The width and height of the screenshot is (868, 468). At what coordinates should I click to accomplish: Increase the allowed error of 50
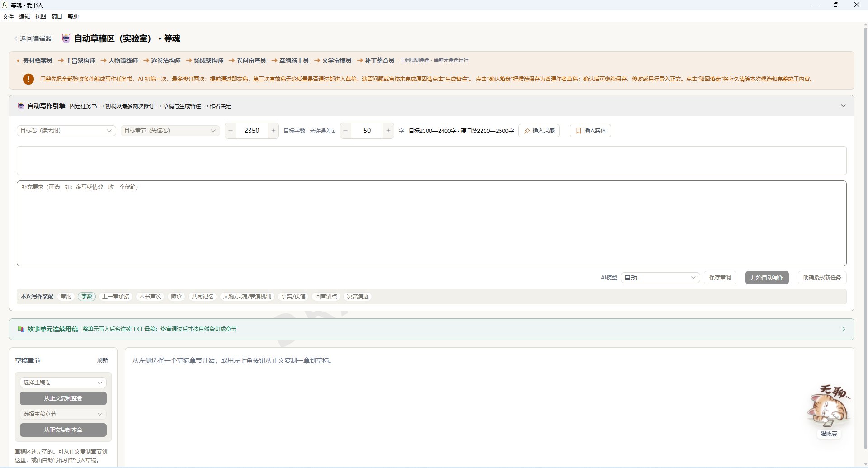tap(388, 131)
